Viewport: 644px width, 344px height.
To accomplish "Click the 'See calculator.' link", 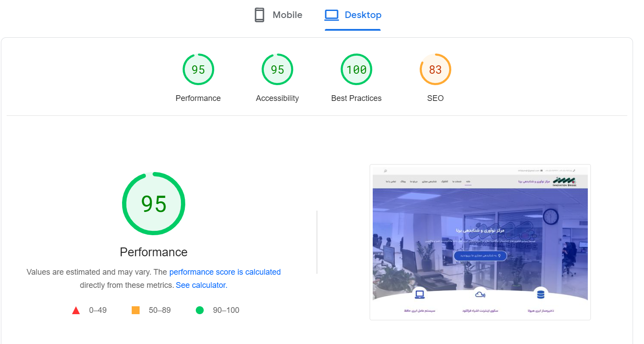I will point(201,285).
